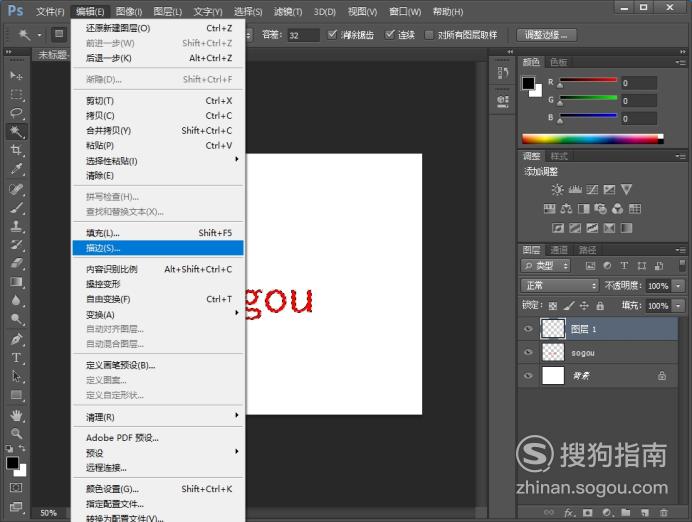Toggle lock transparent pixels icon
Image resolution: width=692 pixels, height=522 pixels.
click(553, 306)
